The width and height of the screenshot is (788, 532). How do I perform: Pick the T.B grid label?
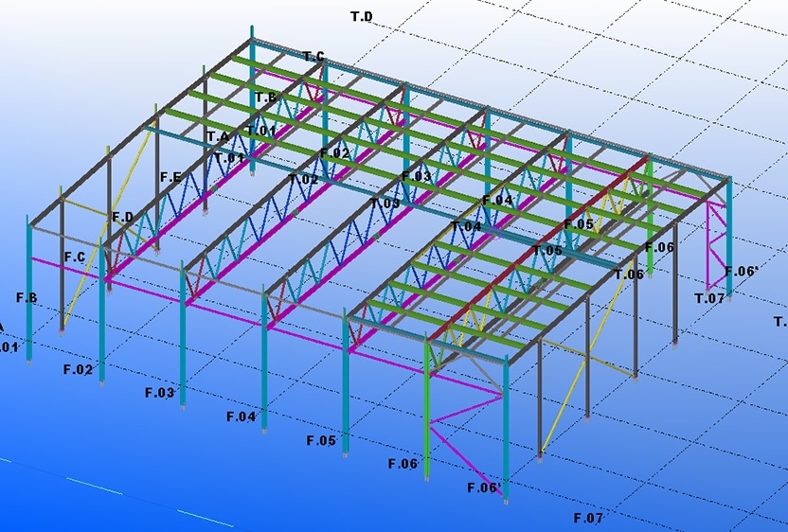point(265,98)
